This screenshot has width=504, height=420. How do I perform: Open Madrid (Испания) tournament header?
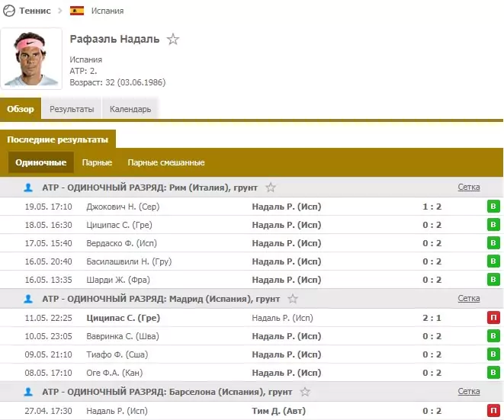(161, 299)
